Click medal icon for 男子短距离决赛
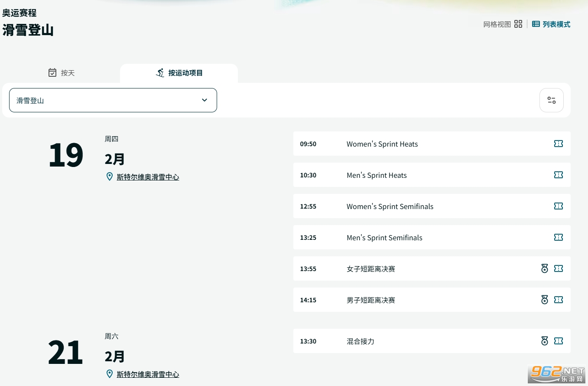 point(545,300)
